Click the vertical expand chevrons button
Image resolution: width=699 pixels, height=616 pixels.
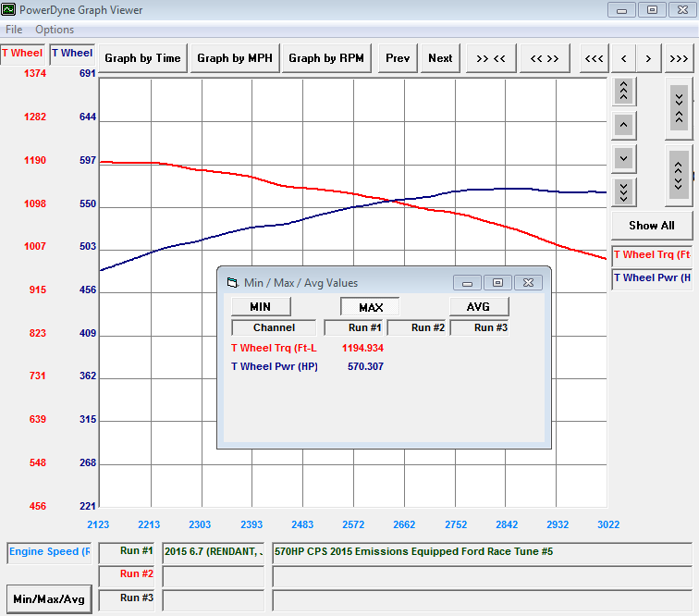pos(679,176)
